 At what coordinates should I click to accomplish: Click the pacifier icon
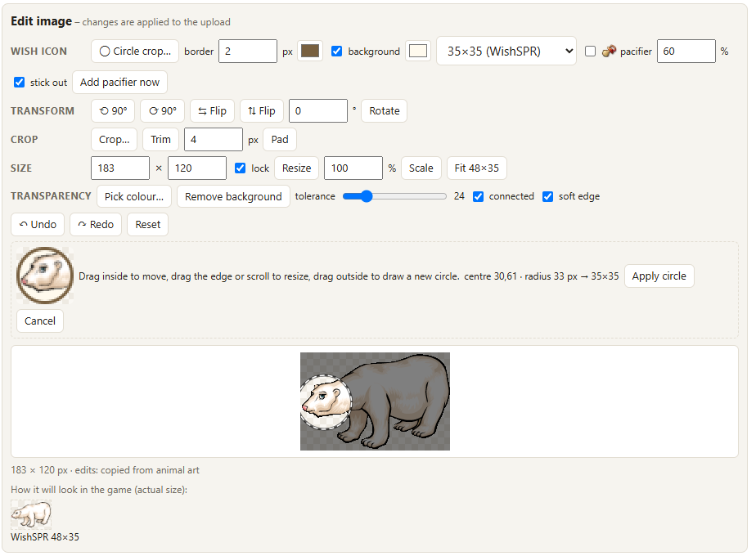609,51
